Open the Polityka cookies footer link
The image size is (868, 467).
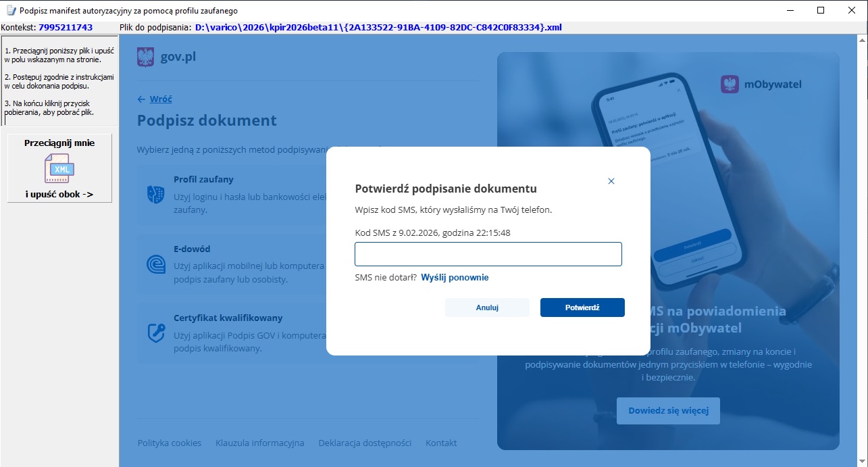coord(170,443)
